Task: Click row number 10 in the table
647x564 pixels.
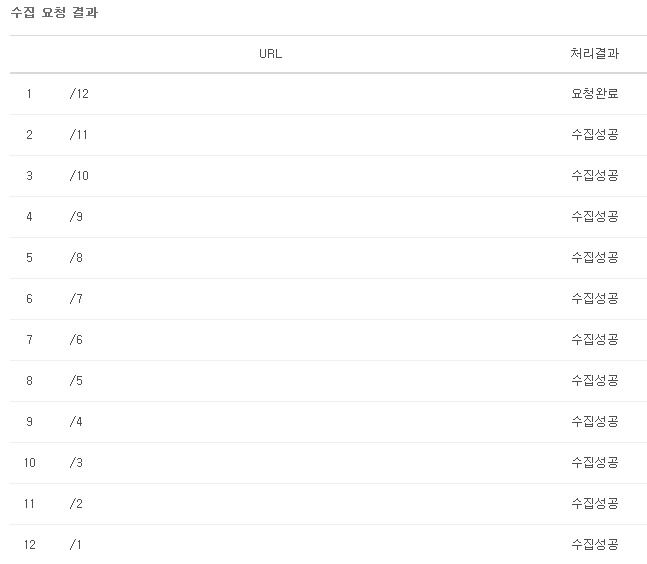Action: pos(30,463)
